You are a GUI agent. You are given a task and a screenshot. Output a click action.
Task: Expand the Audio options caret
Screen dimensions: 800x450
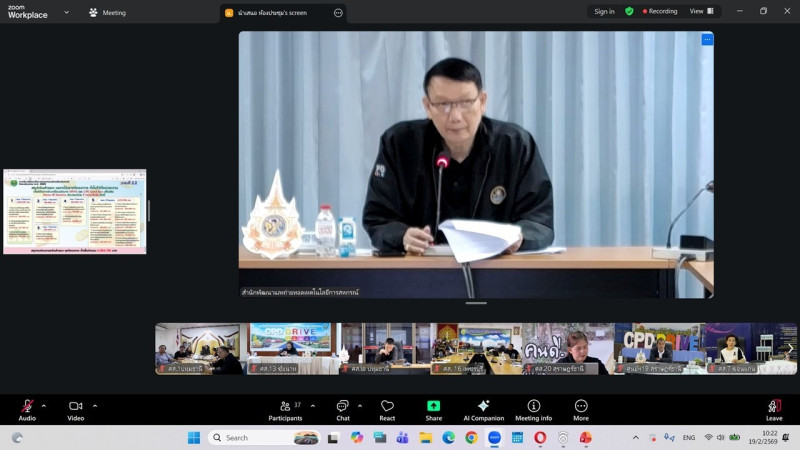pos(44,406)
